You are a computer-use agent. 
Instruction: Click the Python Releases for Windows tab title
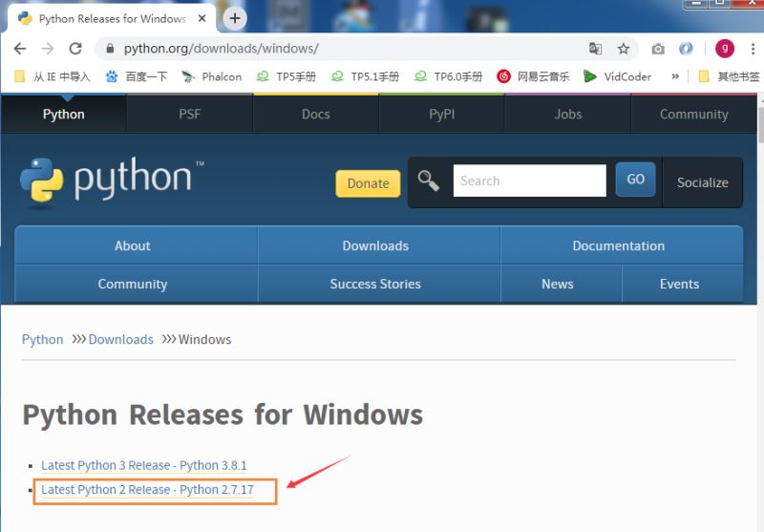[113, 18]
